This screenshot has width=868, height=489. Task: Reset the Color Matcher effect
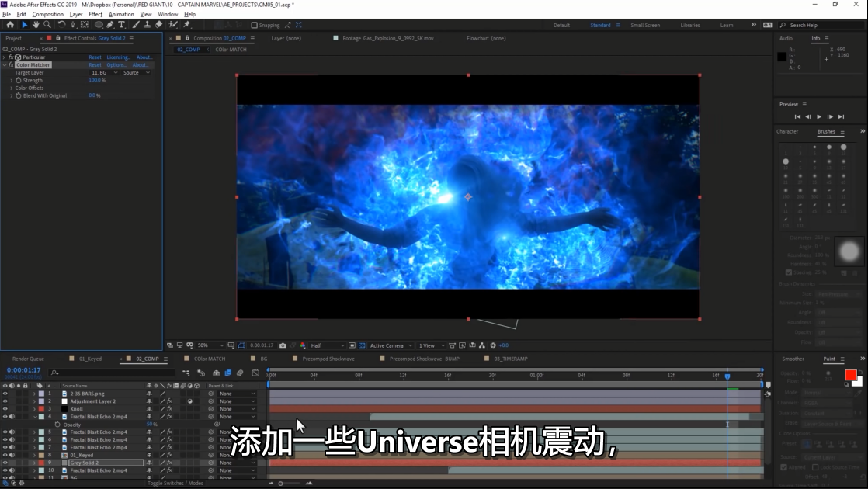coord(95,64)
